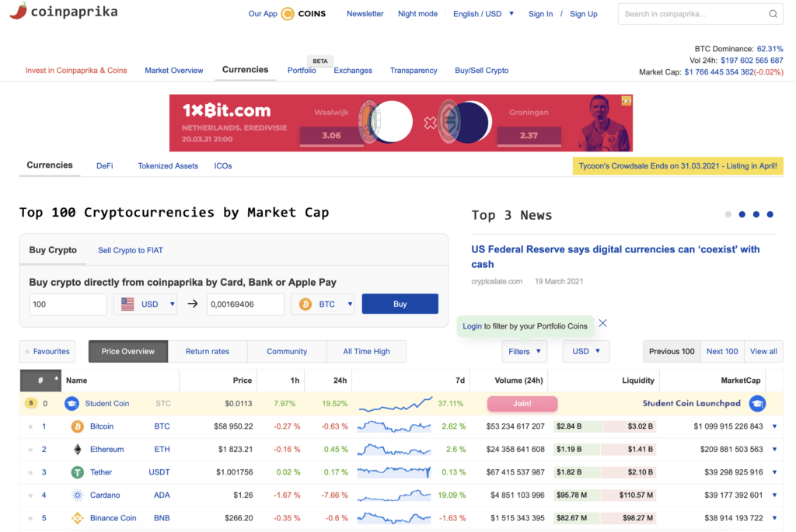This screenshot has height=532, width=796.
Task: Click the Buy button
Action: [400, 304]
